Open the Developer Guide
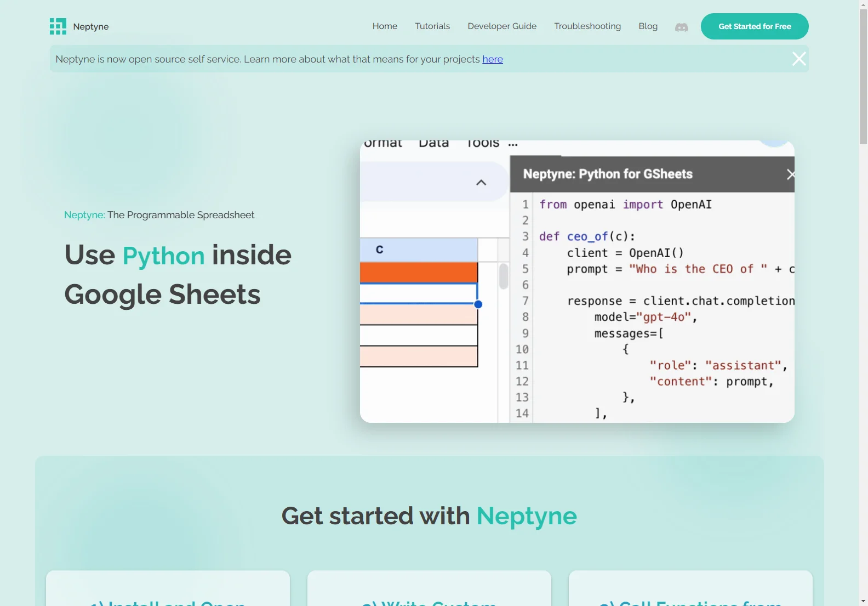 click(x=502, y=26)
